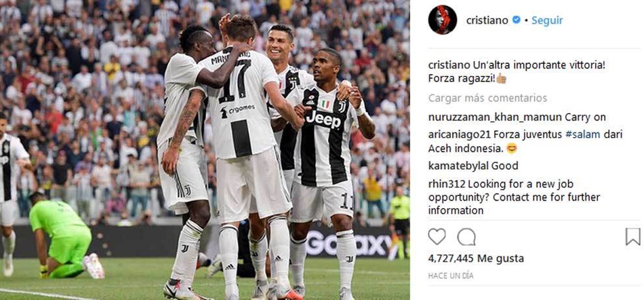The height and width of the screenshot is (300, 644).
Task: Click the thumbs up emoji in caption
Action: coord(501,78)
